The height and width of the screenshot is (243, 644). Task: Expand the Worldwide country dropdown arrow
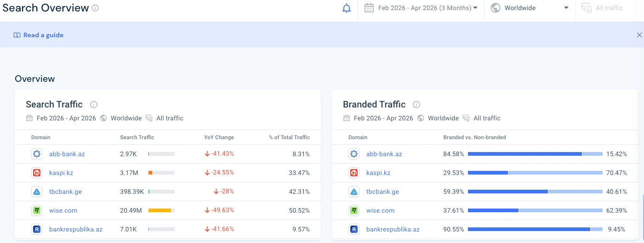tap(566, 8)
